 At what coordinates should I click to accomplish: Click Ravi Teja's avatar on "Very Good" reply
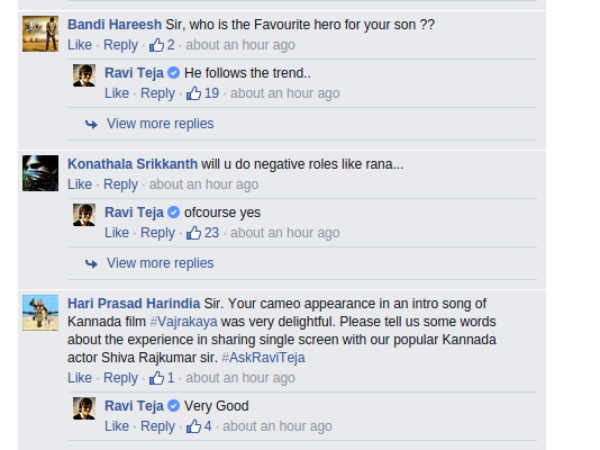[84, 408]
